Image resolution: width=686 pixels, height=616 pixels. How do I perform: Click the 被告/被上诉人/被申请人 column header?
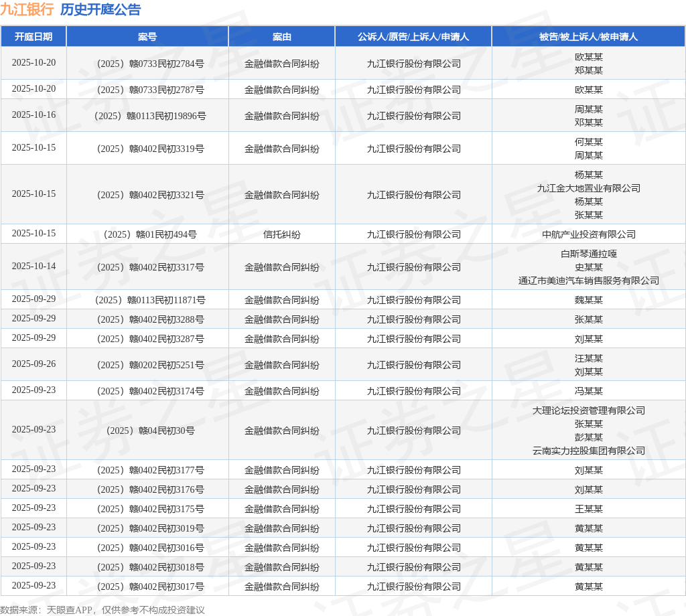(x=588, y=37)
